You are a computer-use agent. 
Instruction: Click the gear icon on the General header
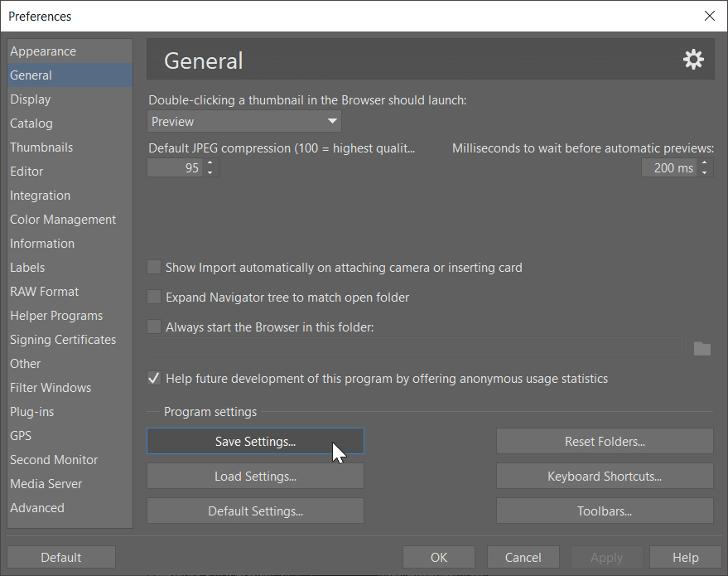click(x=693, y=59)
